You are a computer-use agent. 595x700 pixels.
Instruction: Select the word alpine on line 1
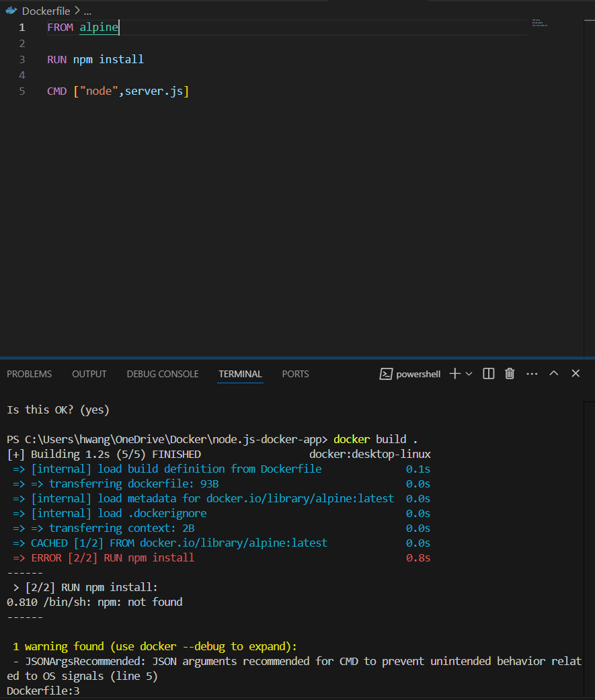pos(98,27)
